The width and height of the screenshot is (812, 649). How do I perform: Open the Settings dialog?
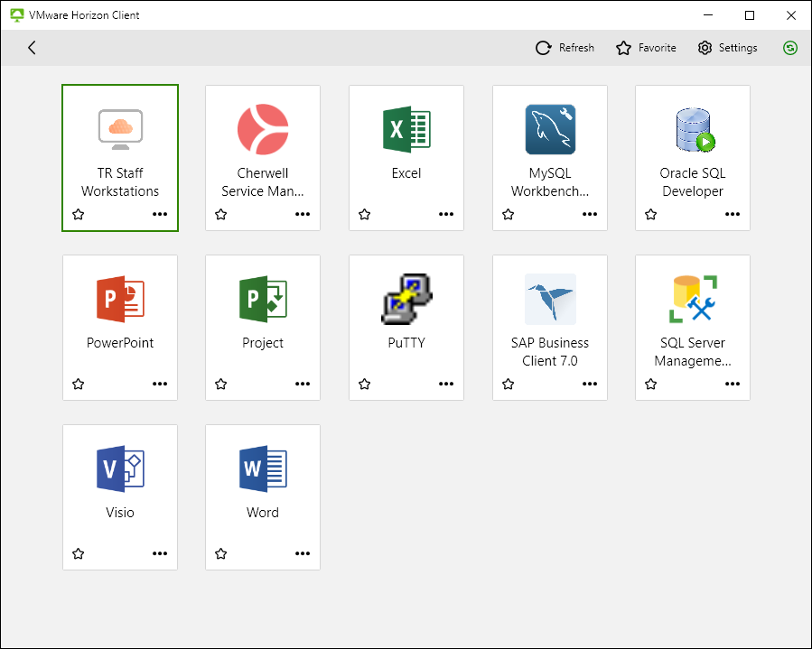[x=727, y=48]
